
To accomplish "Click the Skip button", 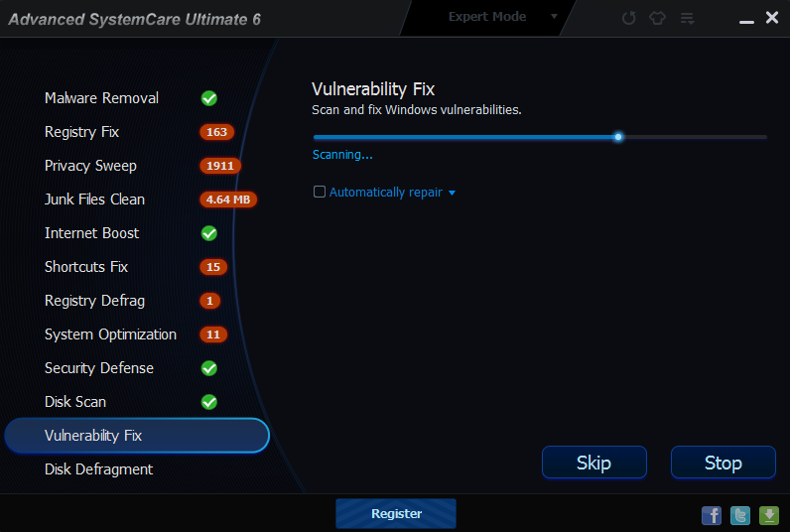I will [594, 462].
